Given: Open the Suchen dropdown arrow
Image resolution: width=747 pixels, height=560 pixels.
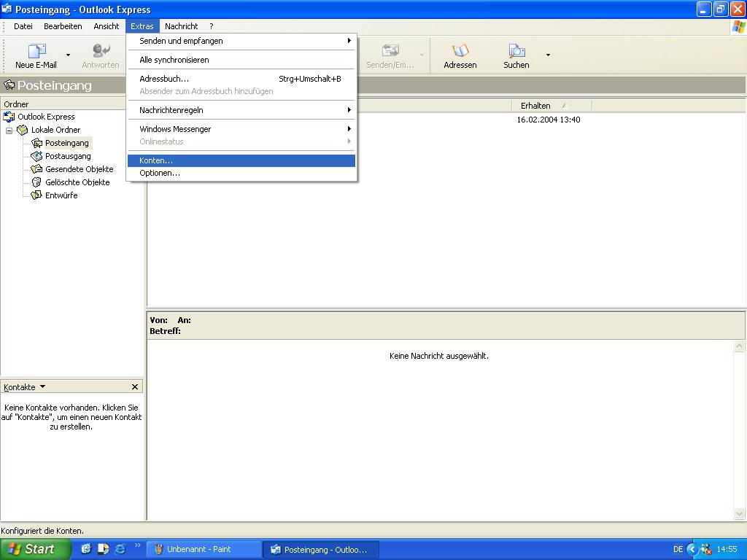Looking at the screenshot, I should click(548, 55).
